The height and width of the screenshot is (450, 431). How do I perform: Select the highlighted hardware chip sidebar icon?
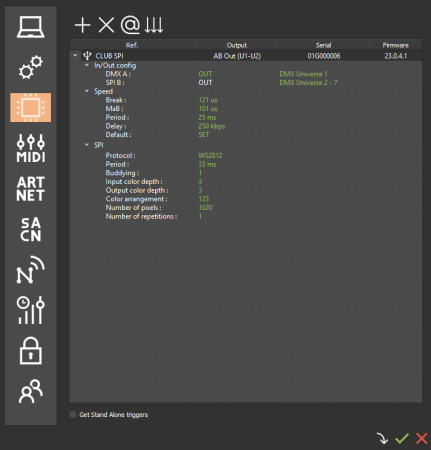[x=31, y=107]
